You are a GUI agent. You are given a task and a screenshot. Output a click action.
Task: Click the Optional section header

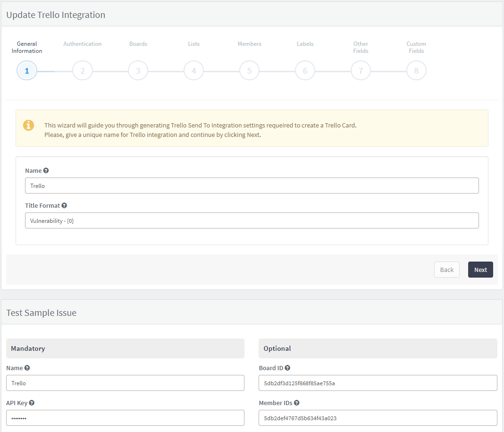click(x=378, y=348)
